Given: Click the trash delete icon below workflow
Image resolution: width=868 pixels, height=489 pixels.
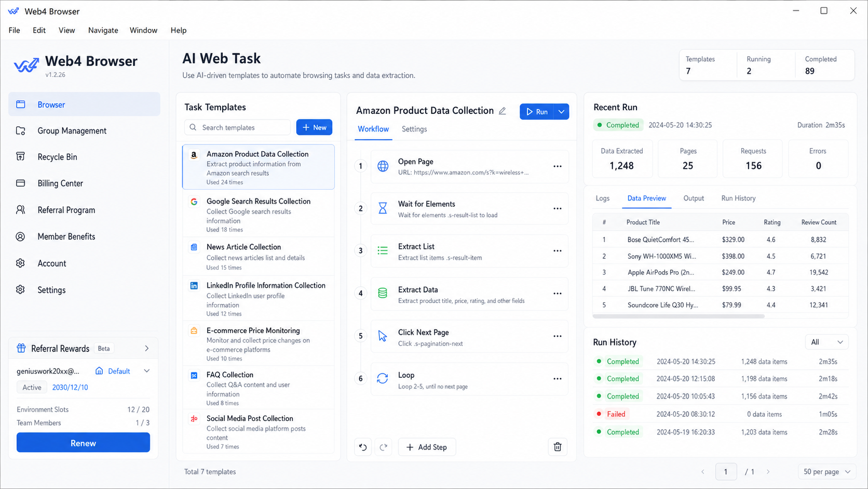Looking at the screenshot, I should pyautogui.click(x=558, y=447).
